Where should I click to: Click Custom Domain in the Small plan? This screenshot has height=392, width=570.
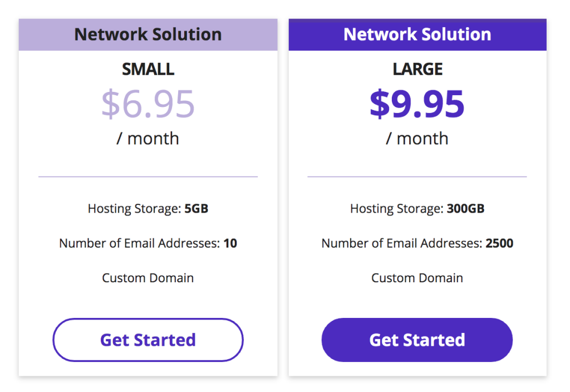148,278
